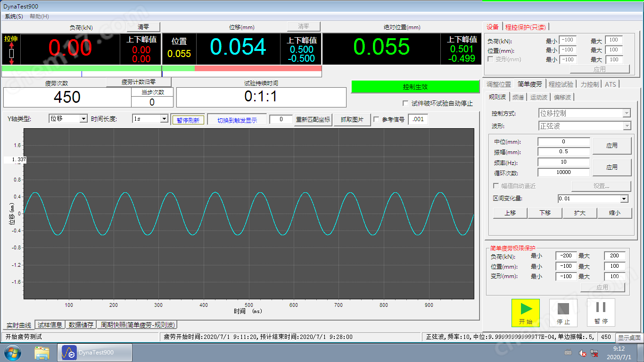This screenshot has width=644, height=362.
Task: Click the network tray icon
Action: coord(595,353)
